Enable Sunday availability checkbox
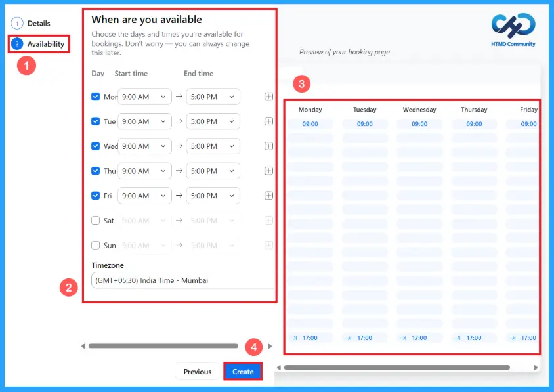 95,245
